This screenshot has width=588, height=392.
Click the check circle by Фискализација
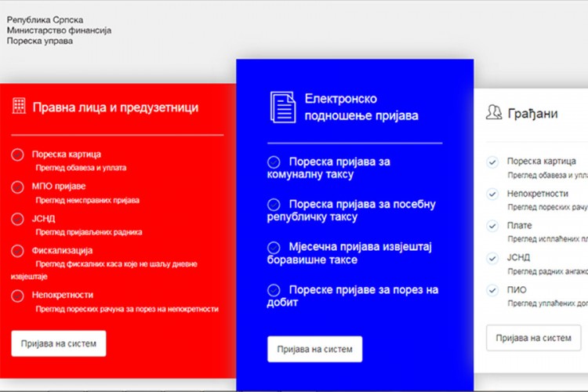click(x=17, y=251)
